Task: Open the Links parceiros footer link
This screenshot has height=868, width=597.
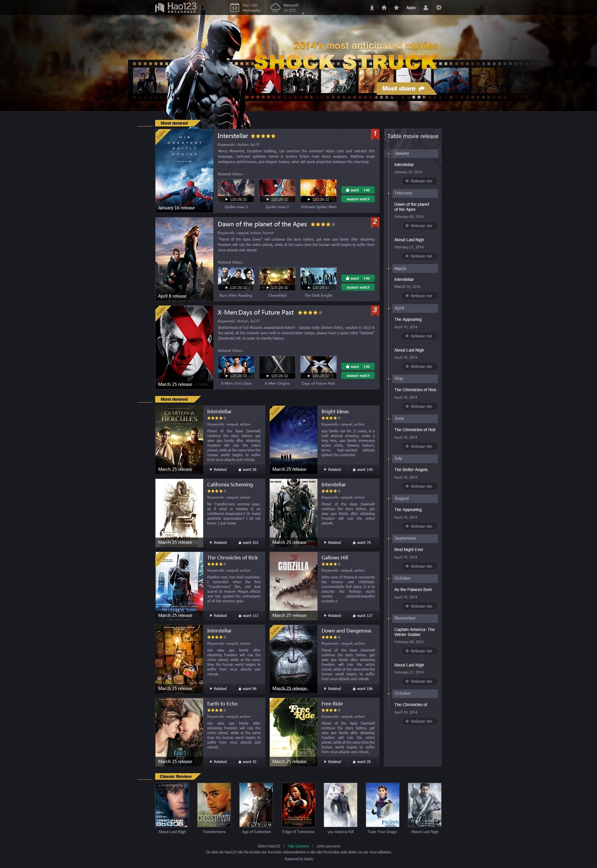Action: pos(328,846)
